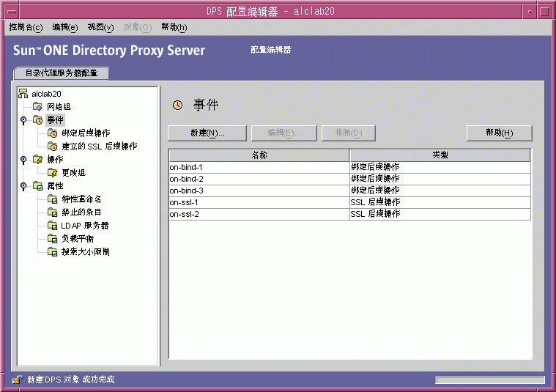Click the type cell of on-ssl-2

(x=440, y=214)
